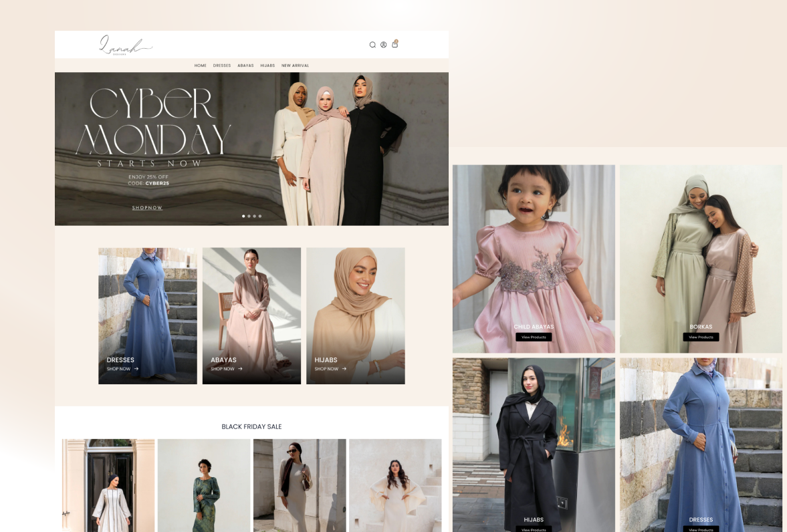787x532 pixels.
Task: Select the first carousel dot indicator
Action: click(243, 216)
